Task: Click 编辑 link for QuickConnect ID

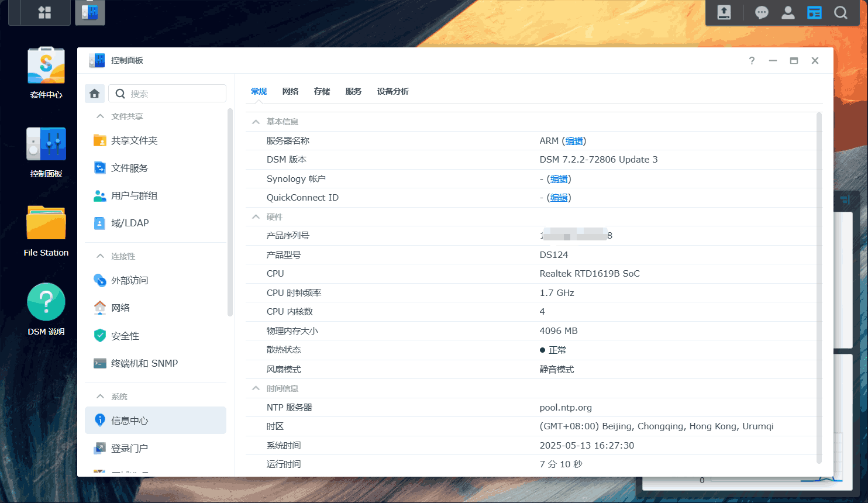Action: [559, 198]
